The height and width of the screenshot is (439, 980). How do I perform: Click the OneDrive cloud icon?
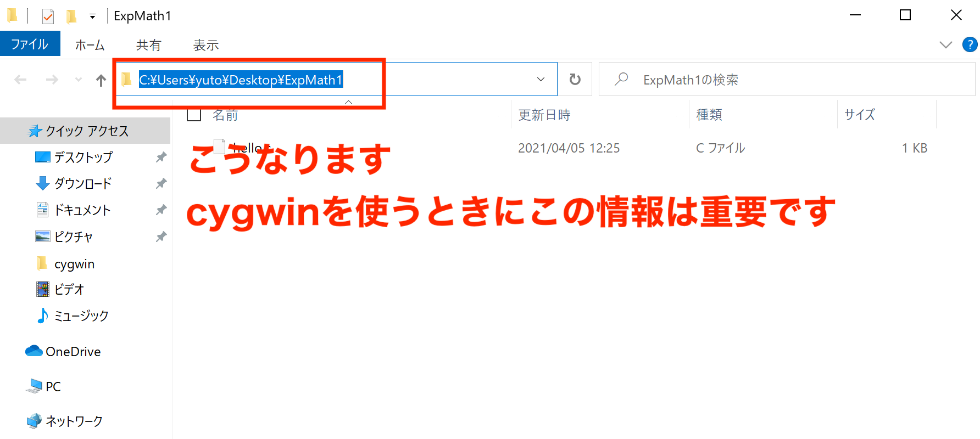34,351
